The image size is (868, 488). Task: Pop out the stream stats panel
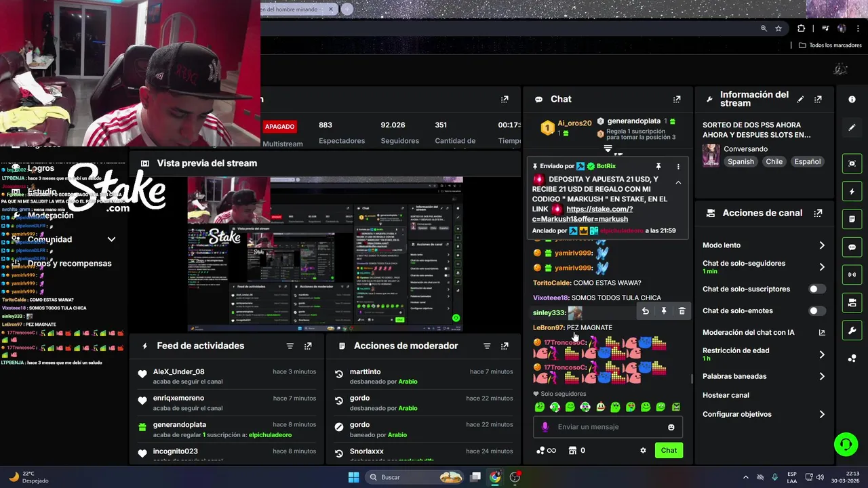[505, 99]
